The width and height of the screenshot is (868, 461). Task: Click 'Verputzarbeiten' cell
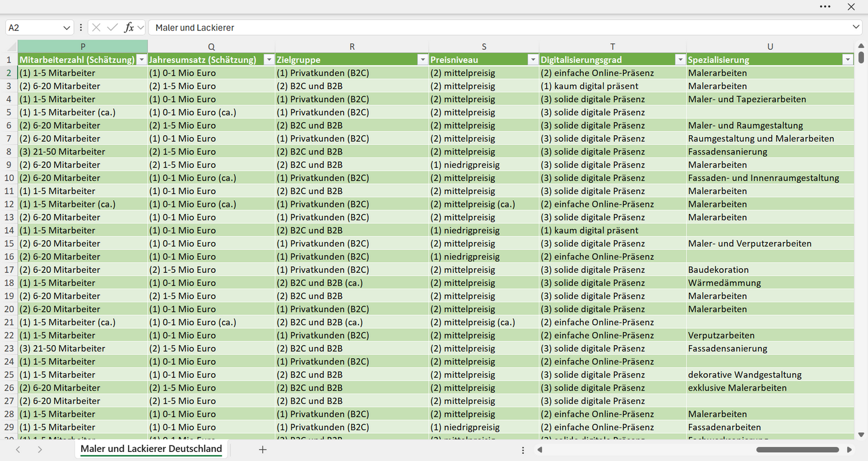coord(770,335)
